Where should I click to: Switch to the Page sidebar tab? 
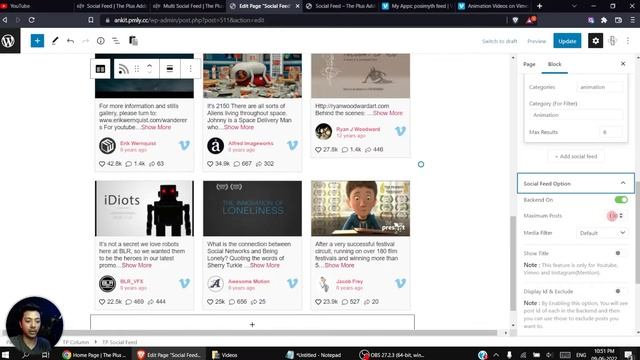point(529,64)
